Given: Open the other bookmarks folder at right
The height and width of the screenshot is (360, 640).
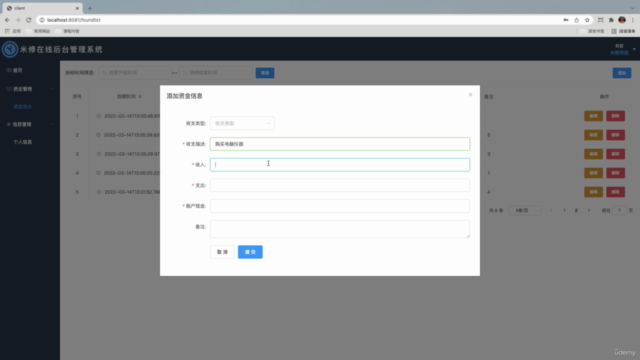Looking at the screenshot, I should (x=593, y=31).
